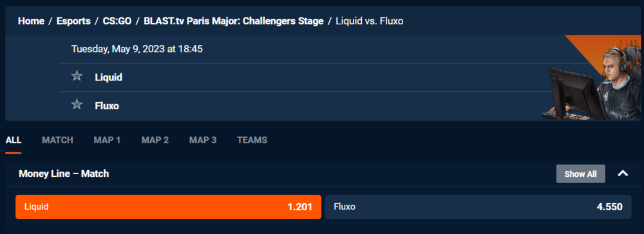
Task: Switch to the MAP 3 tab
Action: 203,140
